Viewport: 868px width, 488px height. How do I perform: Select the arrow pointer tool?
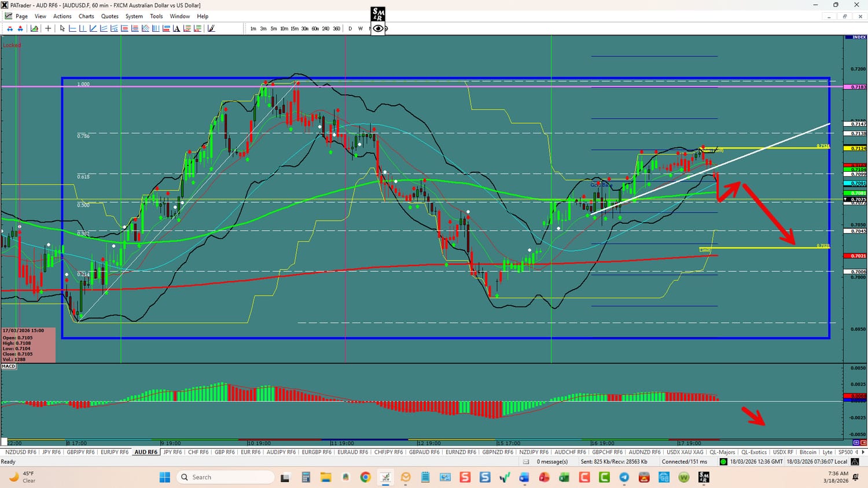62,28
